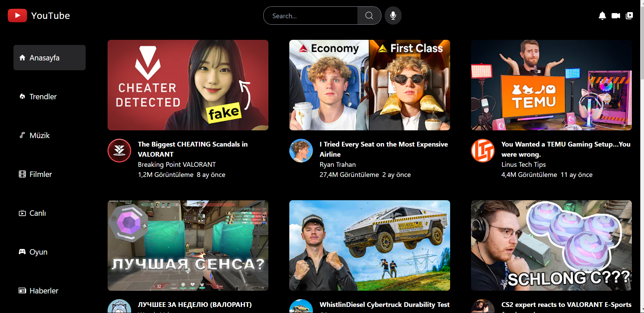Click the Breaking Point VALORANT channel name
The image size is (644, 313).
coord(177,164)
